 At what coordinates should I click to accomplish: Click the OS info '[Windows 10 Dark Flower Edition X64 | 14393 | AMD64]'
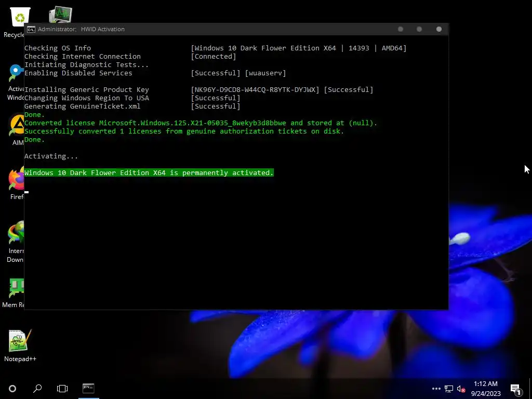tap(299, 48)
